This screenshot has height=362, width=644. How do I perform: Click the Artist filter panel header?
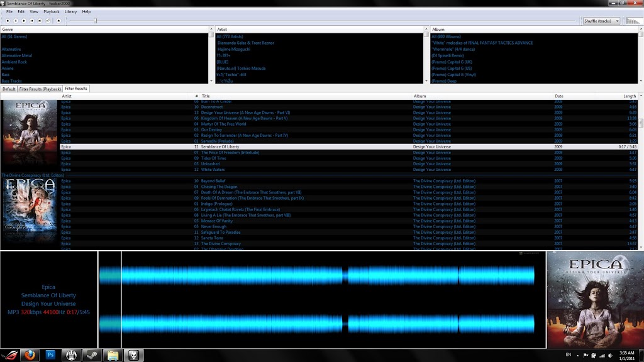coord(319,30)
